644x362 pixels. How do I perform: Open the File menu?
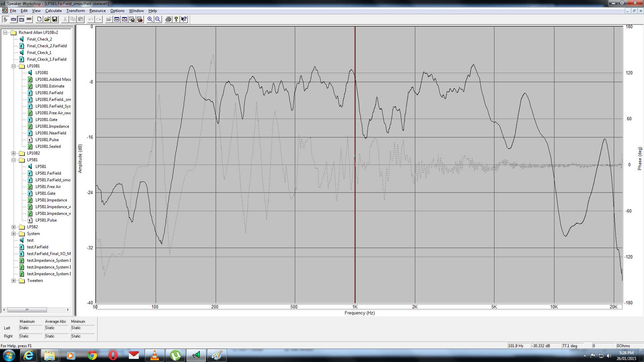(13, 11)
